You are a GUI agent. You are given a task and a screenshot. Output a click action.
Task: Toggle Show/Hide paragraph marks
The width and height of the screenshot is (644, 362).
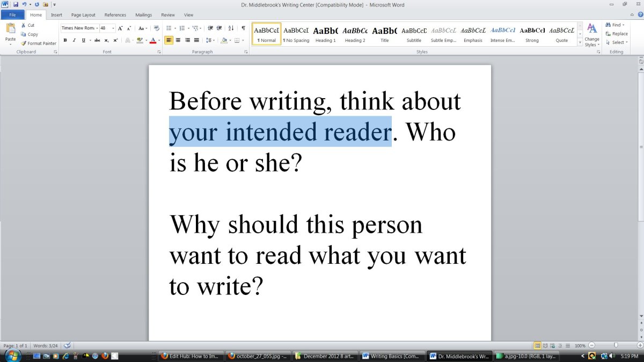point(244,28)
